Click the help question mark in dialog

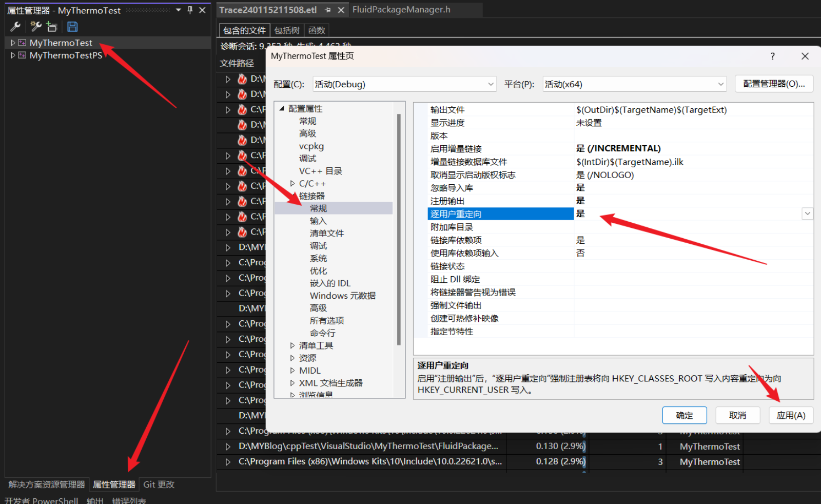click(773, 56)
